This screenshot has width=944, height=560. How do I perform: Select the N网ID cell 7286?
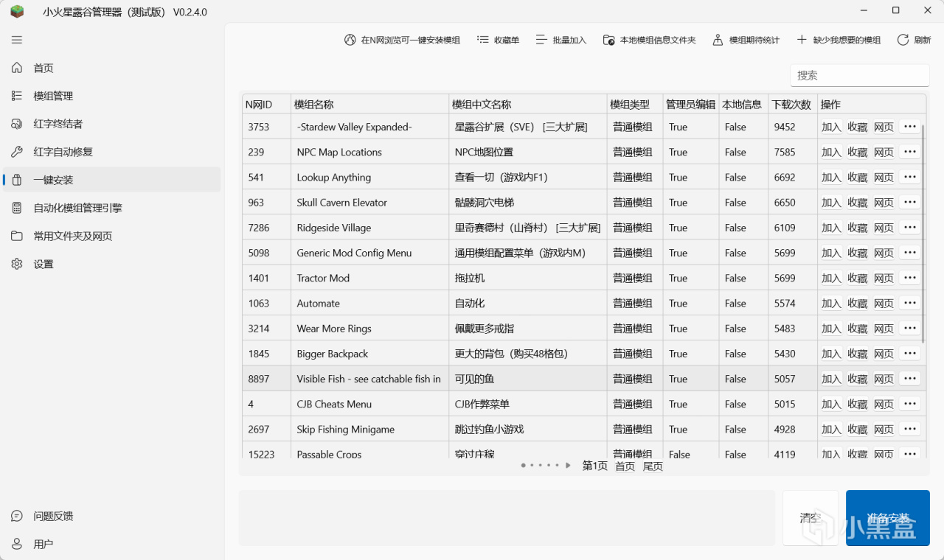267,228
